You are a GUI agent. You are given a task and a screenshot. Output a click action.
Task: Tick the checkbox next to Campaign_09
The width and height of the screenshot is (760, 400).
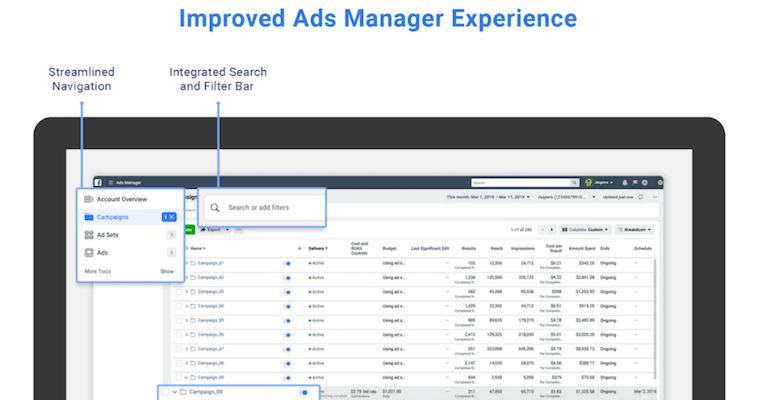click(x=165, y=393)
